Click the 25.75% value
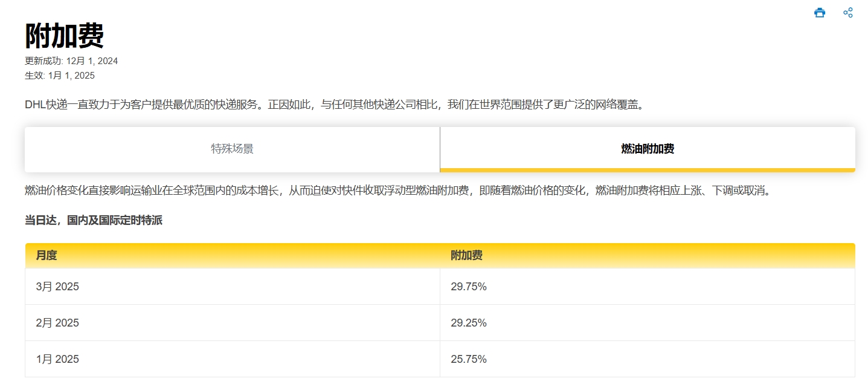This screenshot has height=384, width=868. click(469, 359)
